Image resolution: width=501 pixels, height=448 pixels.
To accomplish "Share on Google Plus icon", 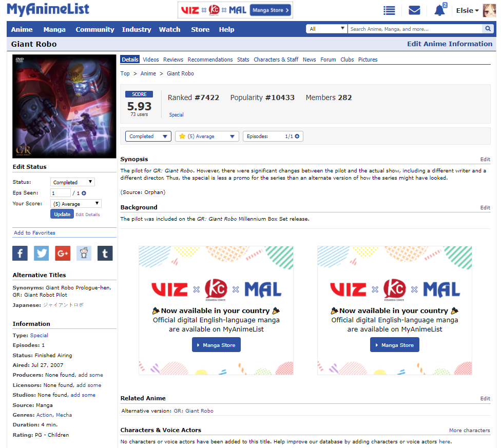I will tap(63, 253).
